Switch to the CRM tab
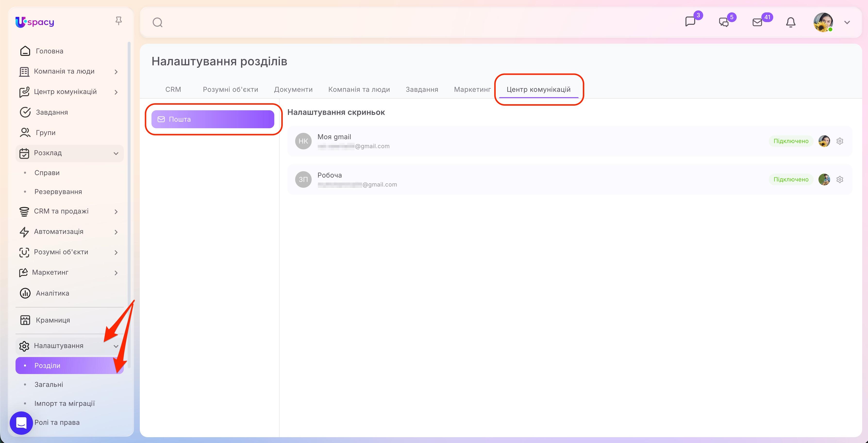The height and width of the screenshot is (443, 868). [x=173, y=89]
